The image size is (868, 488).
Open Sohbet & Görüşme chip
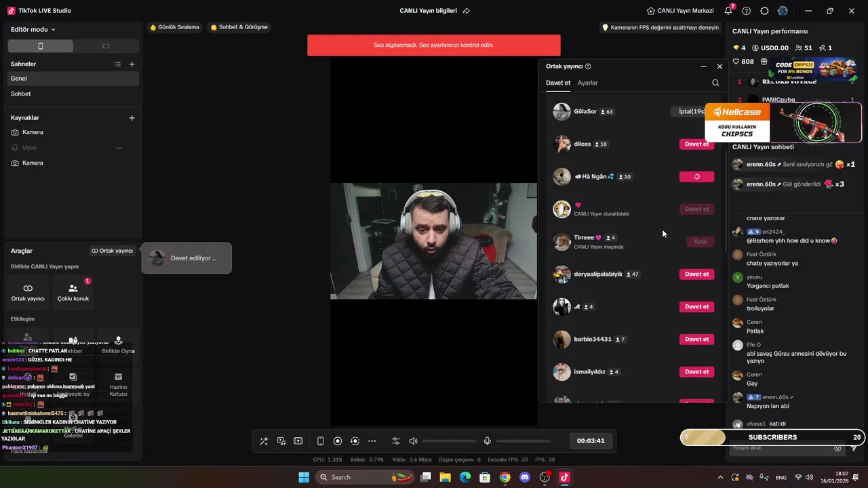239,27
